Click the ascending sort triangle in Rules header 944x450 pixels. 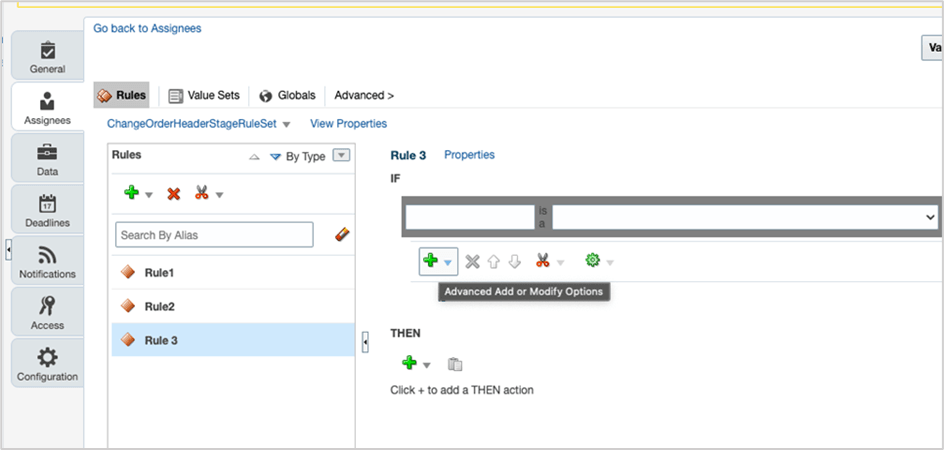tap(254, 157)
